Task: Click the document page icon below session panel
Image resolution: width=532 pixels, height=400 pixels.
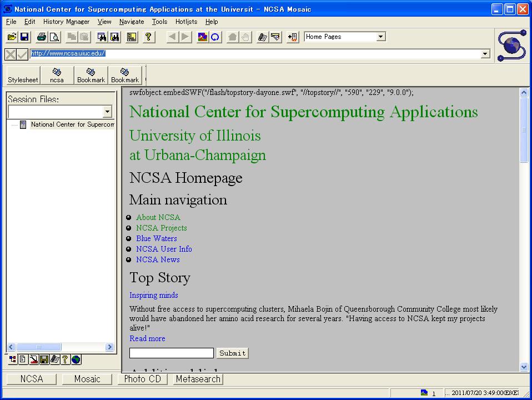Action: pos(23,359)
